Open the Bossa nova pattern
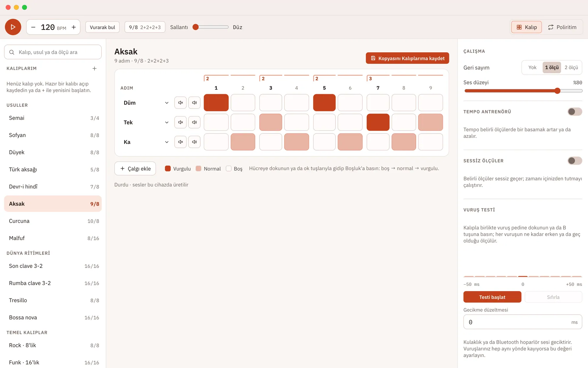Viewport: 588px width, 368px height. (53, 318)
